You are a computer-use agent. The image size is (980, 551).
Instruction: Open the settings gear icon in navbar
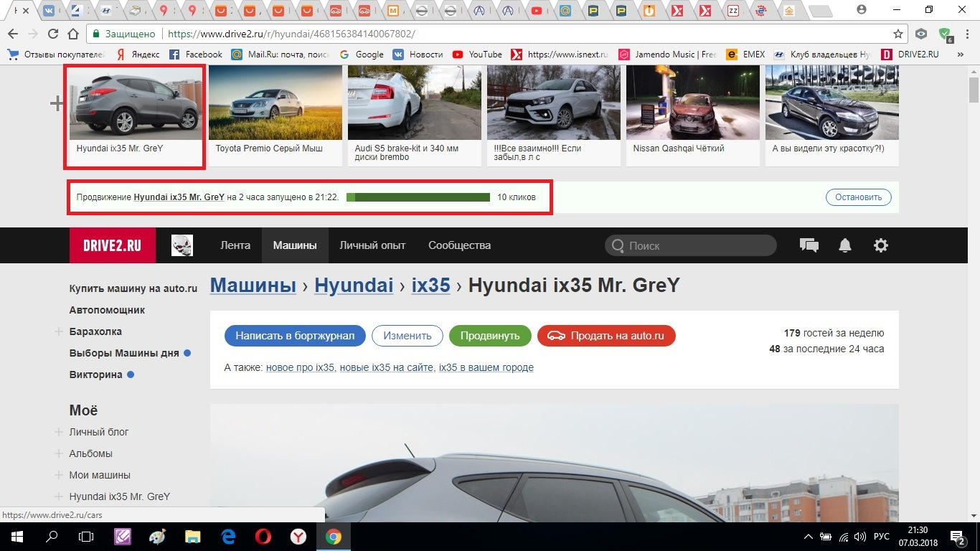[881, 245]
